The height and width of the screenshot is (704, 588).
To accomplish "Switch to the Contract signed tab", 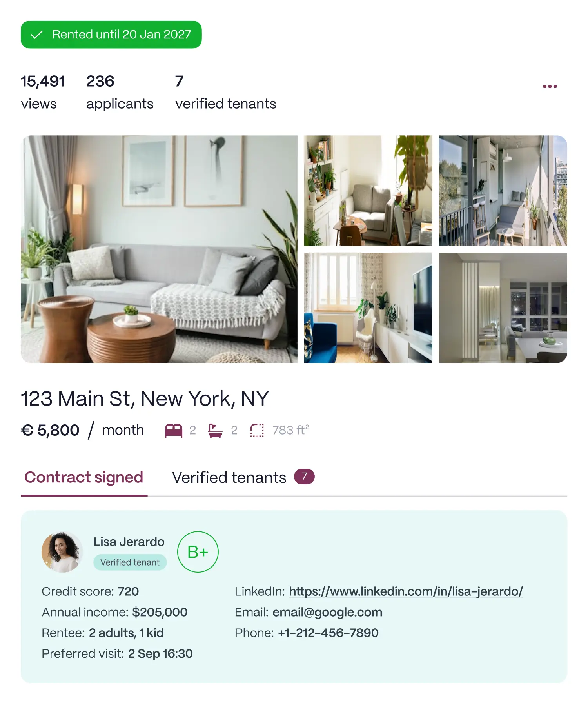I will click(x=84, y=477).
